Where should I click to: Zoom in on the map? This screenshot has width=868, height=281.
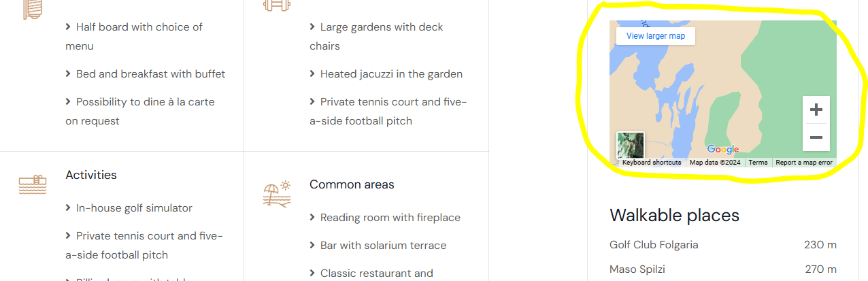click(816, 110)
